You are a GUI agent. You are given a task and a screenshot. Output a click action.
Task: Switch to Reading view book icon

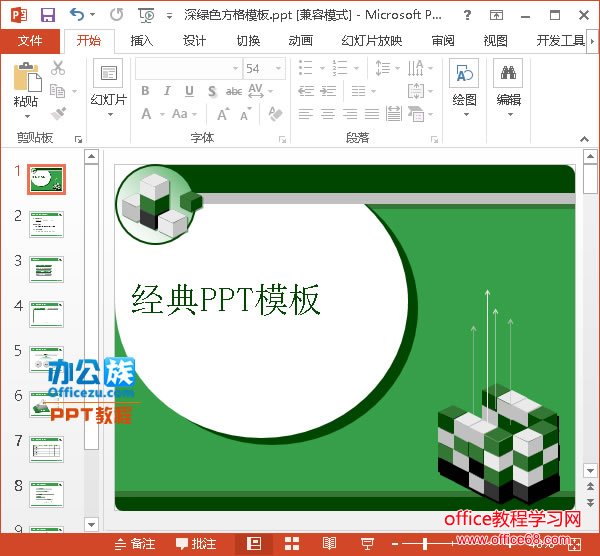point(329,543)
